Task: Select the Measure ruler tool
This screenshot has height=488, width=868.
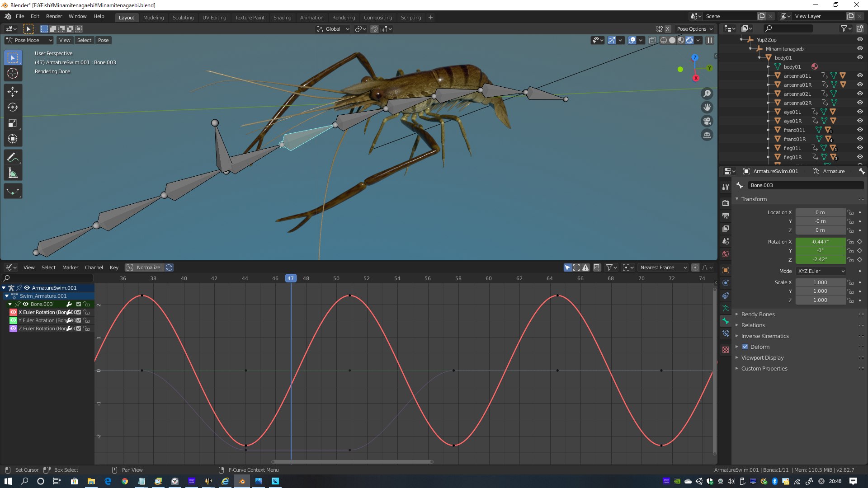Action: point(13,174)
